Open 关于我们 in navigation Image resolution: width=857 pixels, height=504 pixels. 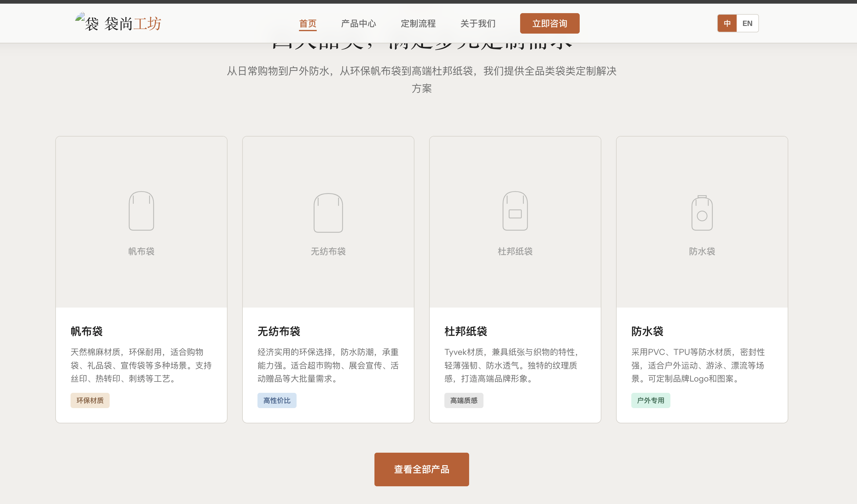pos(478,24)
